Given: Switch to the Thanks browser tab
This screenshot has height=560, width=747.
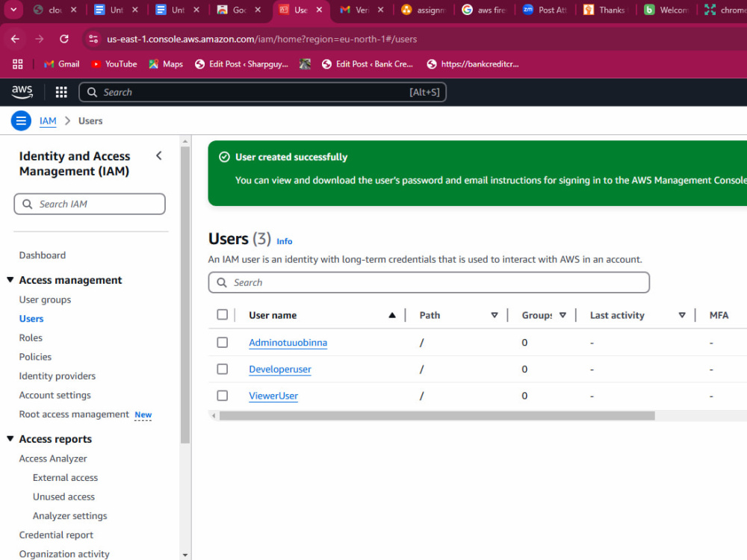Looking at the screenshot, I should coord(604,10).
